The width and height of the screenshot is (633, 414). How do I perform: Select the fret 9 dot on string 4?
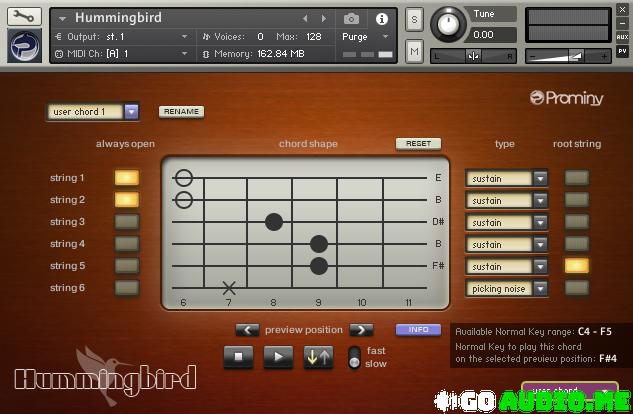point(319,244)
